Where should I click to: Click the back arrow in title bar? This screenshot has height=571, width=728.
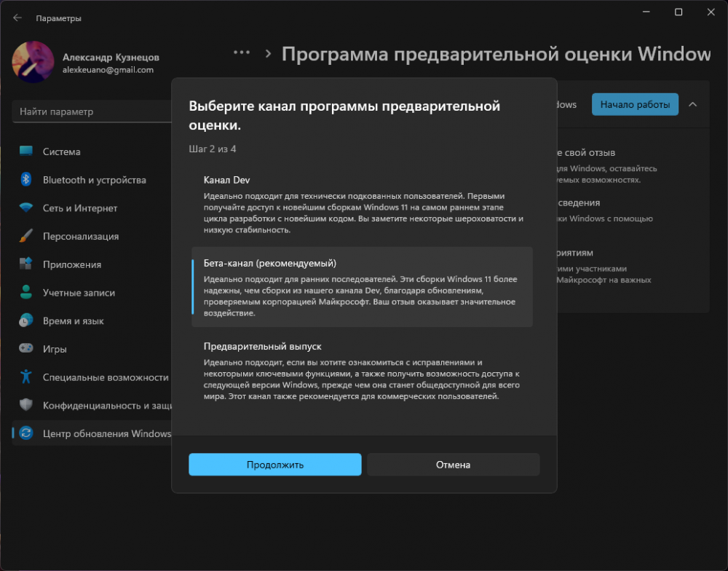click(17, 17)
